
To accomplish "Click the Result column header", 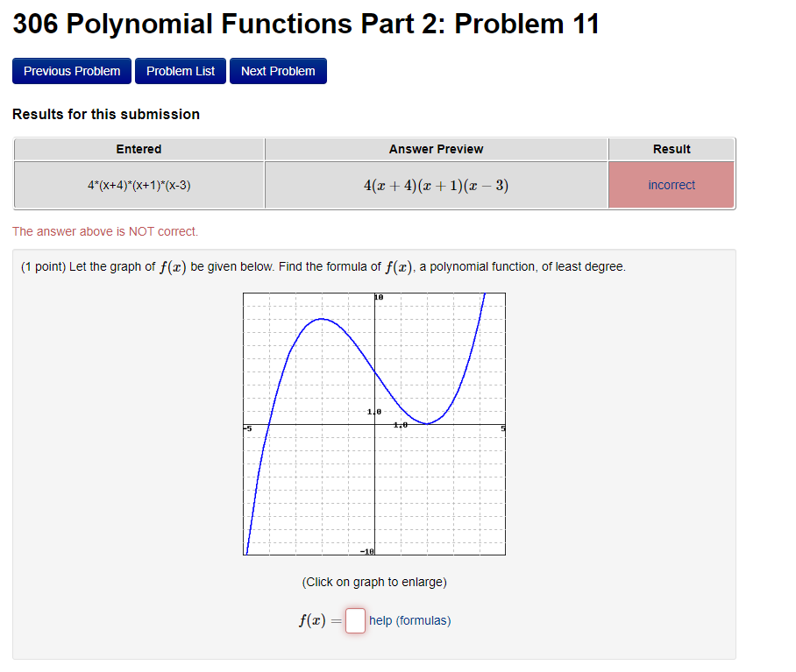I will pos(672,149).
